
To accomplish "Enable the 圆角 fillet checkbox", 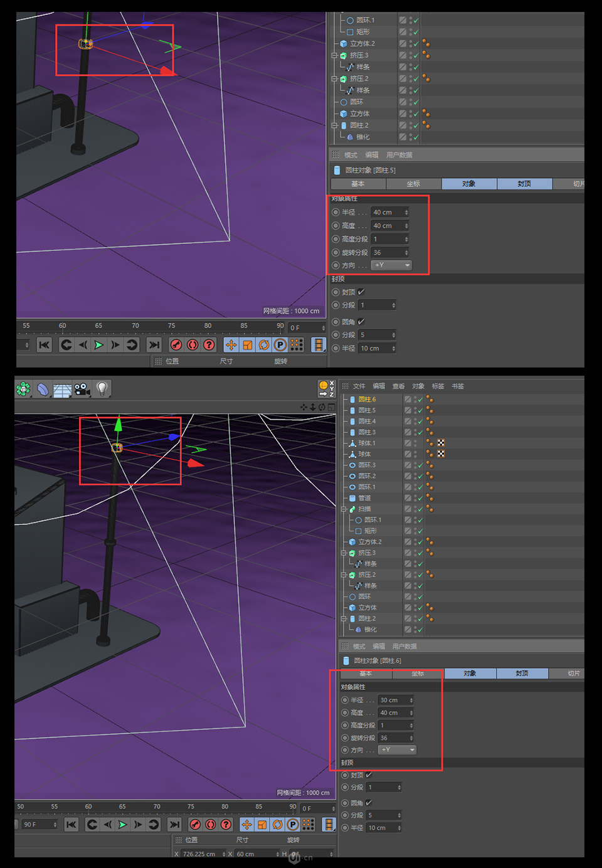I will click(x=368, y=803).
